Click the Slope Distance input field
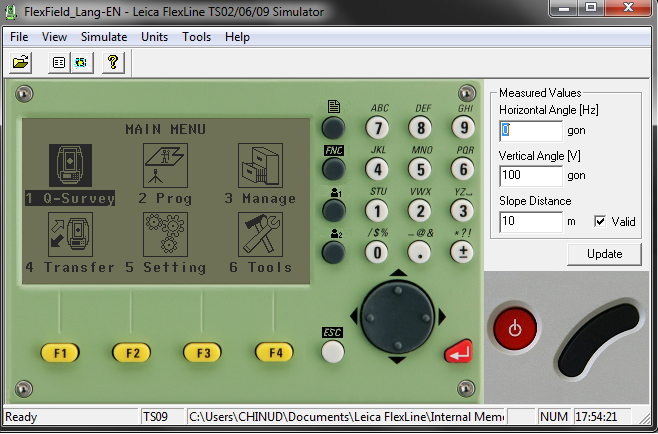658x434 pixels. pyautogui.click(x=531, y=222)
